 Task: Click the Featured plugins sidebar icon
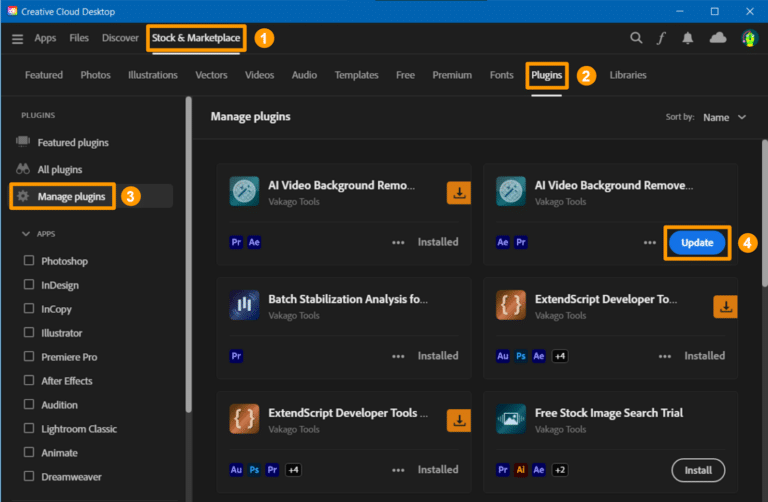coord(23,142)
